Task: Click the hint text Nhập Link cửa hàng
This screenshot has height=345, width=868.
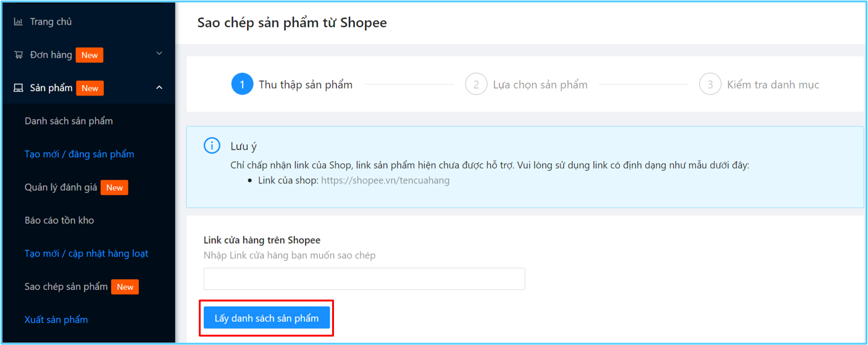Action: (x=290, y=256)
